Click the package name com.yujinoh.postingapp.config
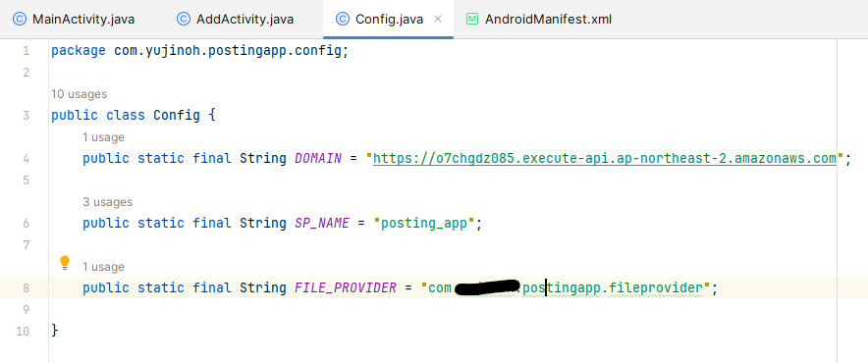868x363 pixels. tap(228, 51)
